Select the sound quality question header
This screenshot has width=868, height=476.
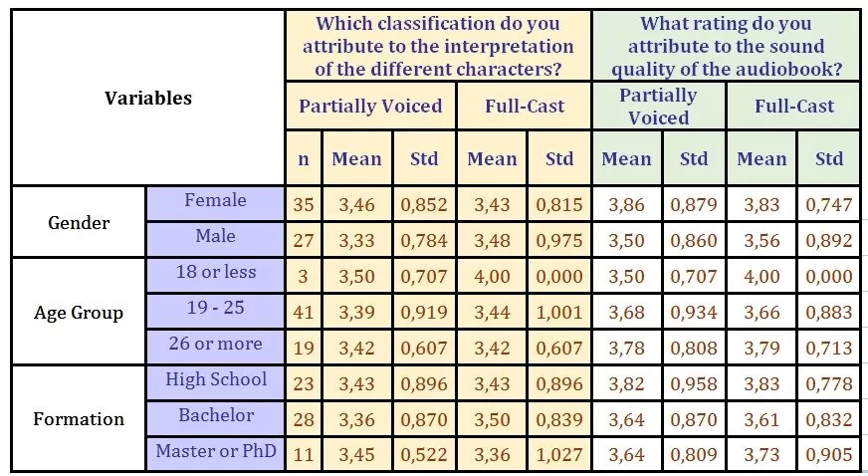(x=725, y=46)
